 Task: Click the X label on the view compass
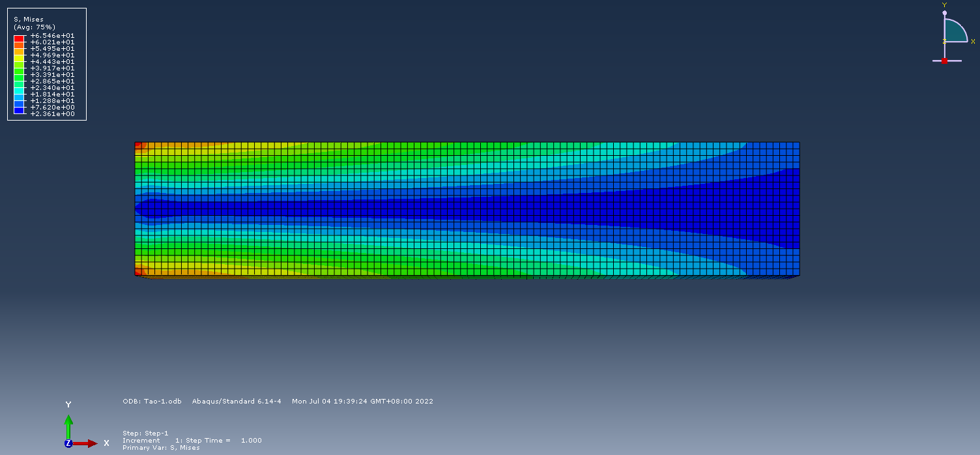tap(973, 41)
